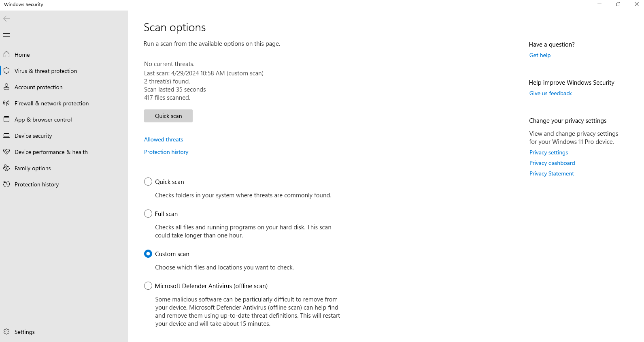Open the Settings gear icon
644x342 pixels.
coord(6,331)
